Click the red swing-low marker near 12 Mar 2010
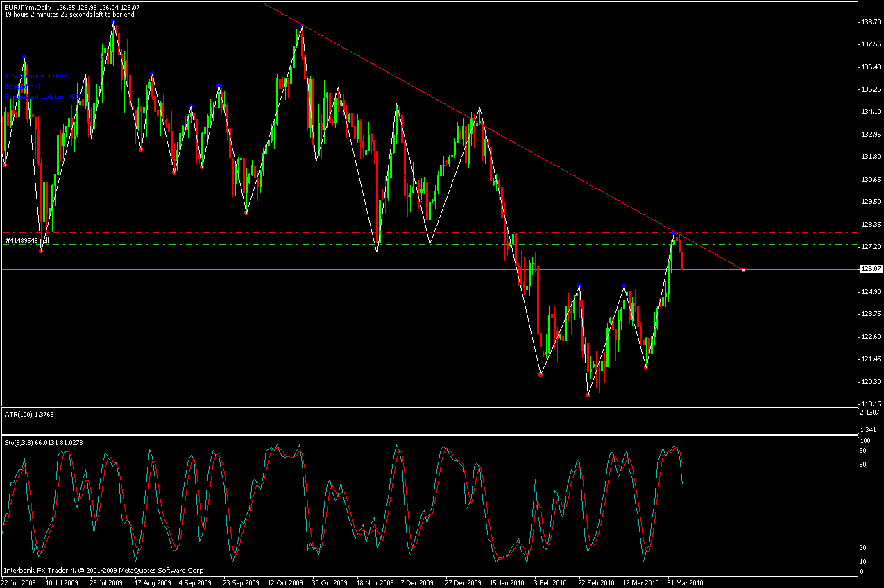The width and height of the screenshot is (884, 588). [x=646, y=367]
